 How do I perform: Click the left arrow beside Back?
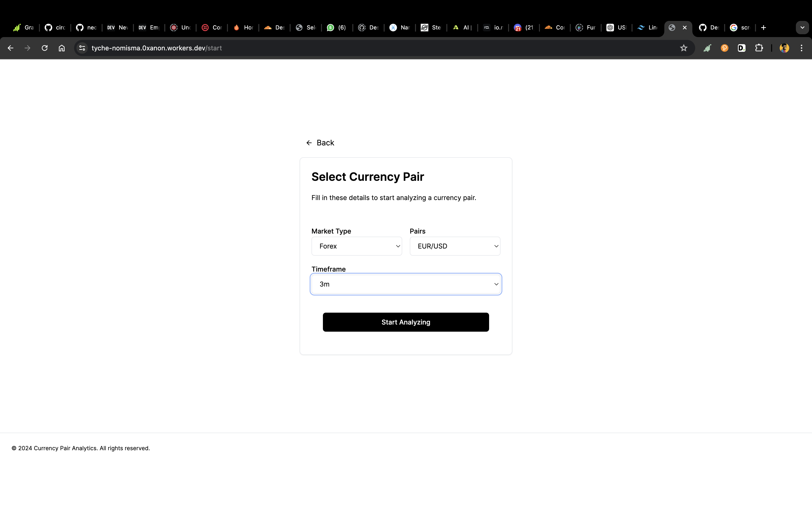click(x=309, y=142)
